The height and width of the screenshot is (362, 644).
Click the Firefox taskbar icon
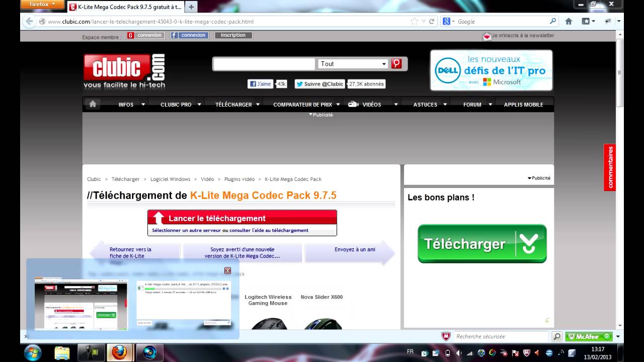coord(120,352)
